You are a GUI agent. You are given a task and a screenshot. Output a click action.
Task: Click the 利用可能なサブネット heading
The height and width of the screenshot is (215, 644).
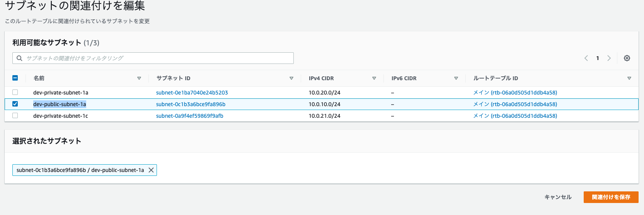(47, 43)
